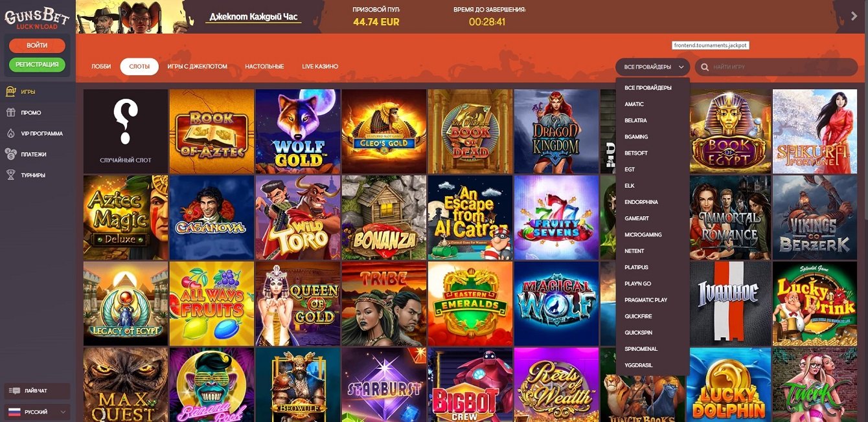Launch the Случайный слот tile
Viewport: 868px width, 422px height.
click(x=126, y=131)
